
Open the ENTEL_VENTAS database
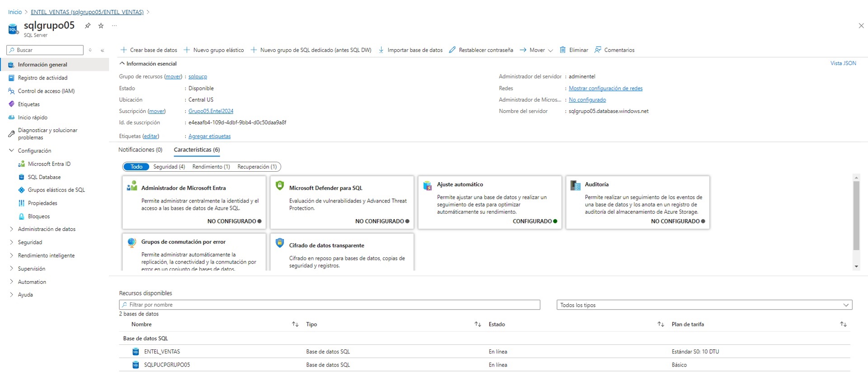click(x=162, y=352)
